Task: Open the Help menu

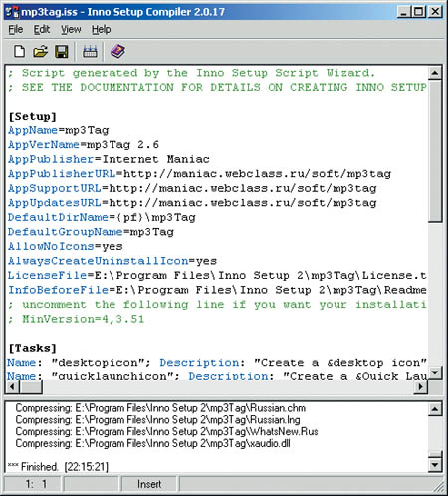Action: pos(102,30)
